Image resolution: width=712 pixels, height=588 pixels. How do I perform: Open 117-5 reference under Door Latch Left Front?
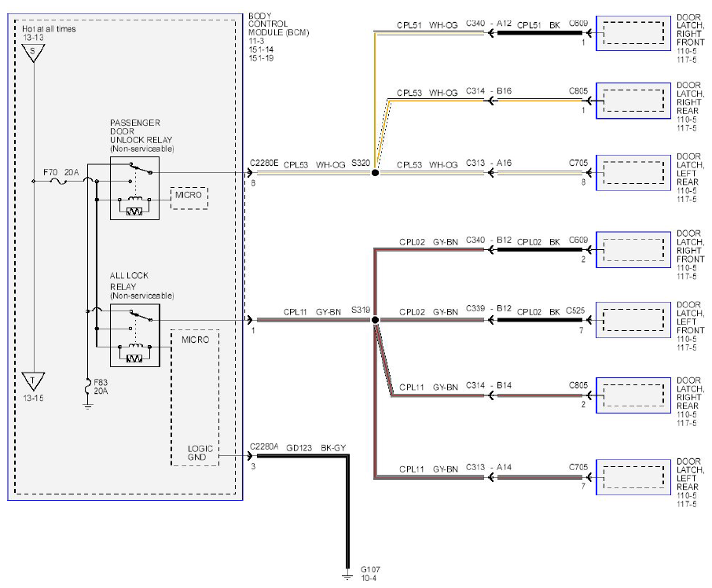(x=686, y=347)
